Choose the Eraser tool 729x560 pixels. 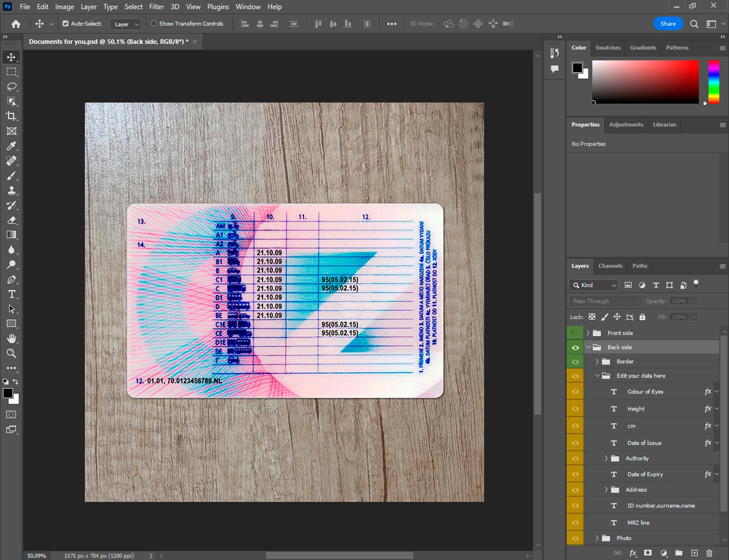12,220
